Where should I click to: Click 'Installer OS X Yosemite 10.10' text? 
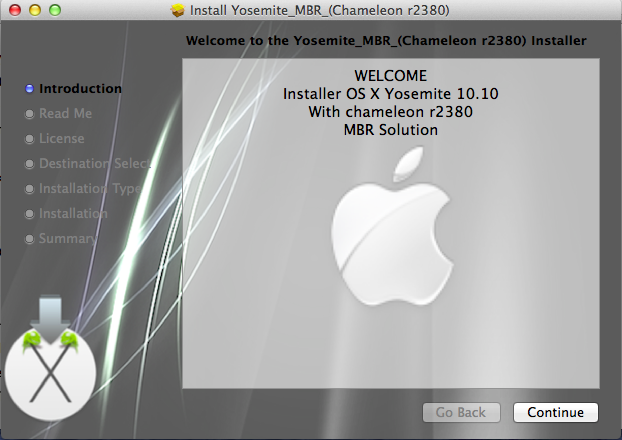391,94
